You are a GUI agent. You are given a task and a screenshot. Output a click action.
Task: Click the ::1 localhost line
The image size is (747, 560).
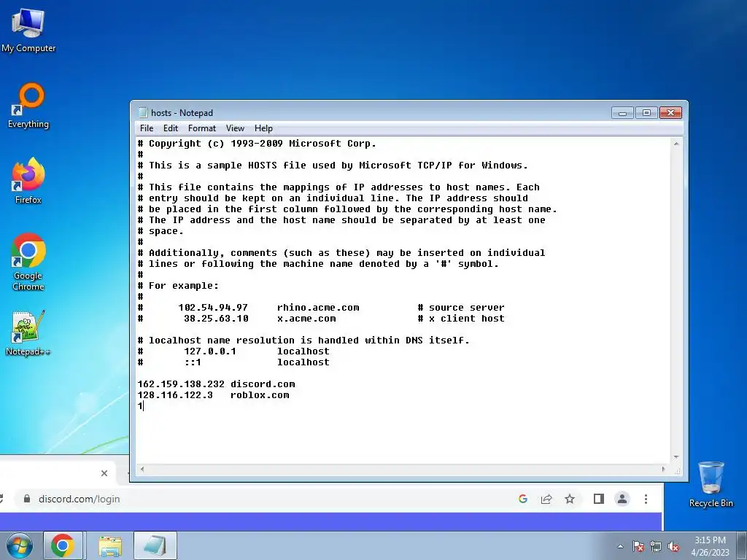[x=233, y=362]
